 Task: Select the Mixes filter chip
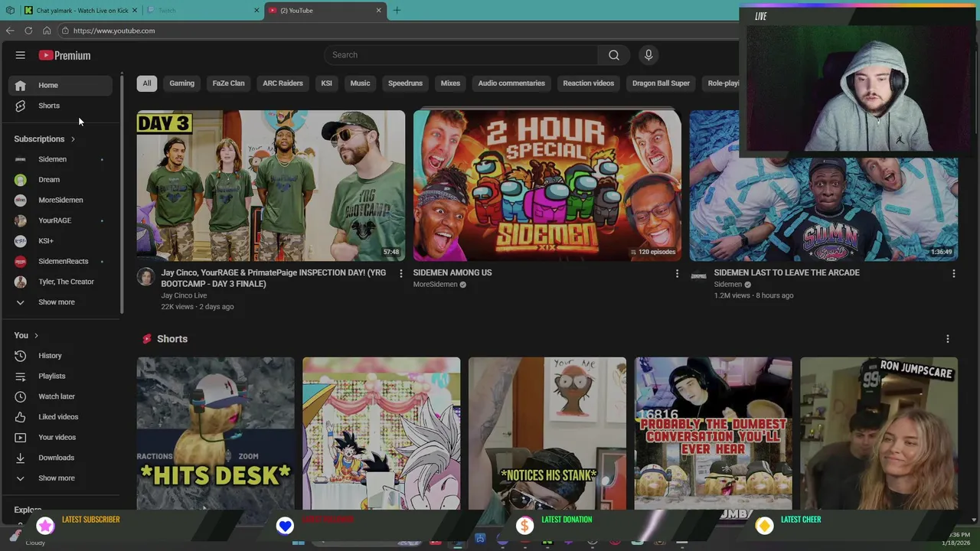[450, 83]
